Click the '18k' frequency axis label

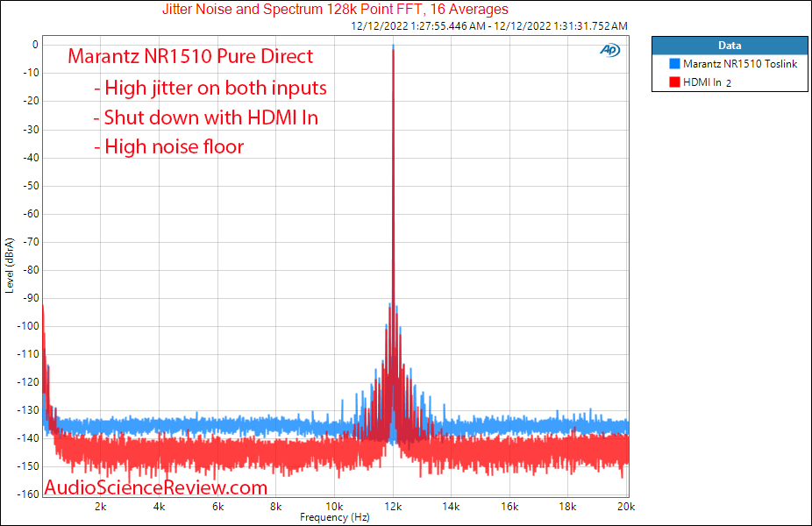pyautogui.click(x=567, y=507)
